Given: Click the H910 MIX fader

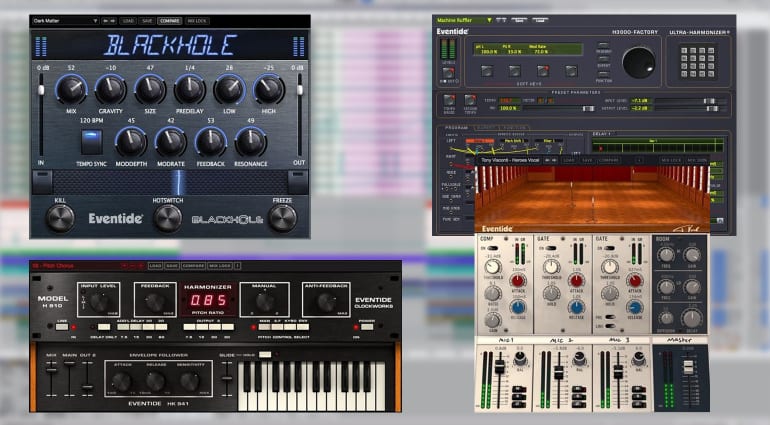Looking at the screenshot, I should tap(51, 379).
